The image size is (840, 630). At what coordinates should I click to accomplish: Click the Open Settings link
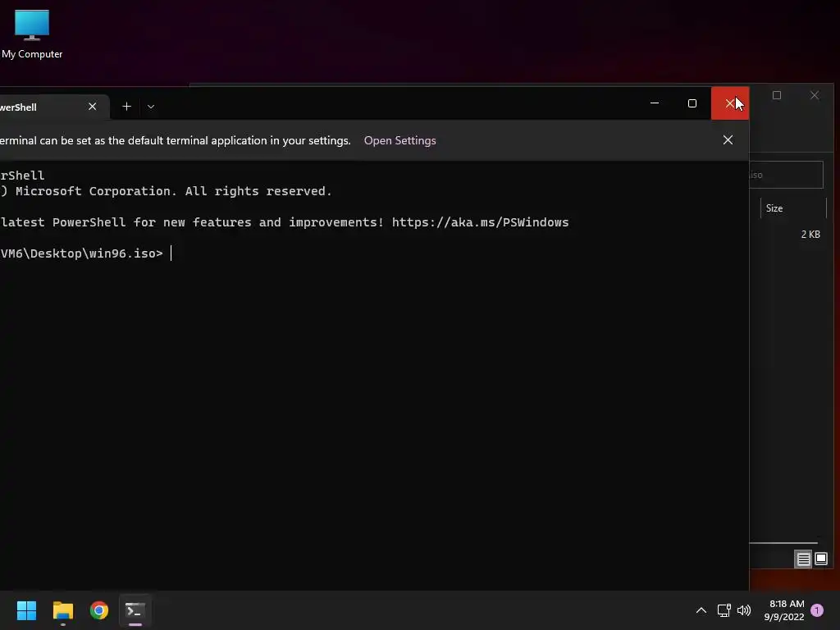(399, 140)
